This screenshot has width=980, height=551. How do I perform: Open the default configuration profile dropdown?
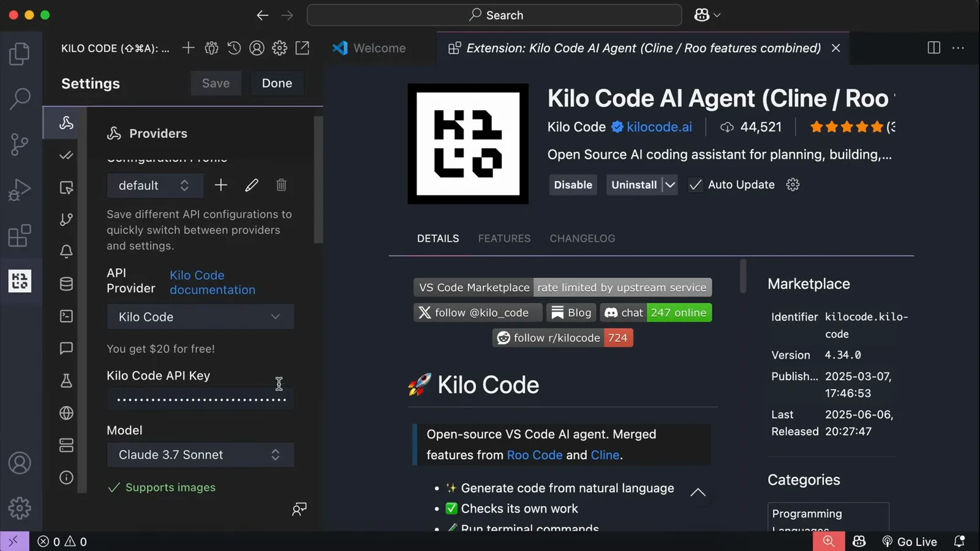tap(155, 186)
